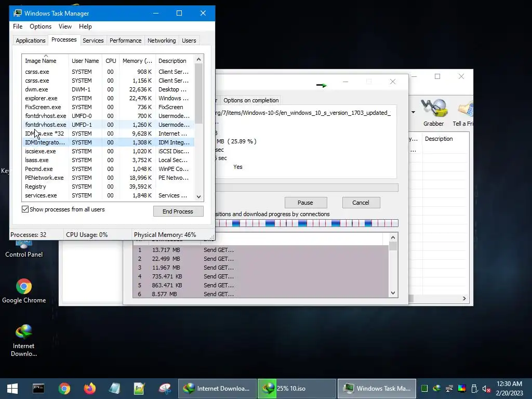
Task: Click the download progress by connections bar
Action: pyautogui.click(x=307, y=223)
